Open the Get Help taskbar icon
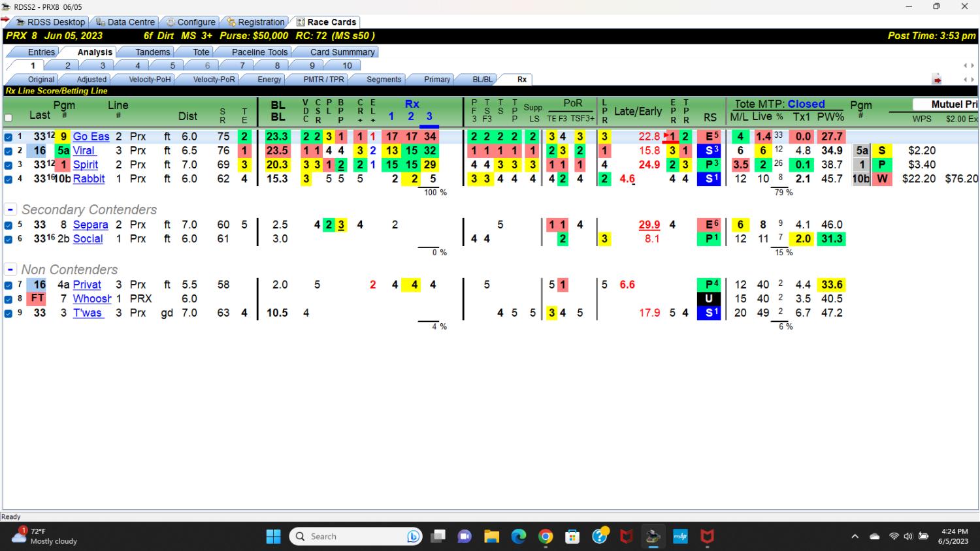The height and width of the screenshot is (551, 980). click(600, 537)
